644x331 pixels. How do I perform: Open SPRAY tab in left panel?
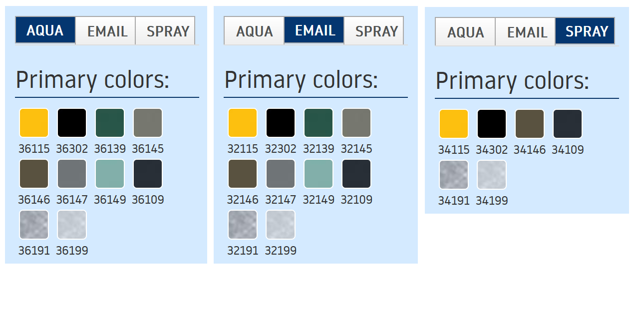[x=168, y=31]
